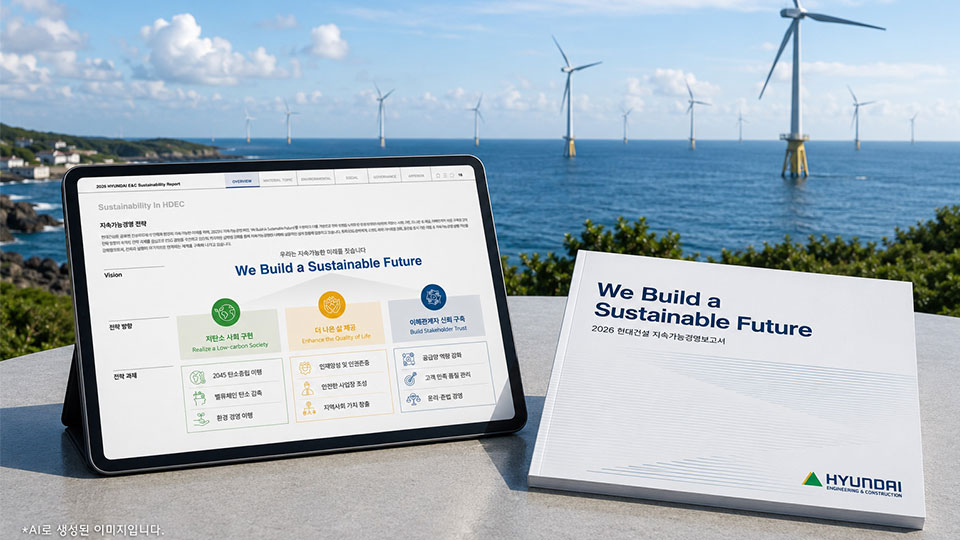Click the 전략 과제 label
Screen dimensions: 960x540
click(125, 375)
